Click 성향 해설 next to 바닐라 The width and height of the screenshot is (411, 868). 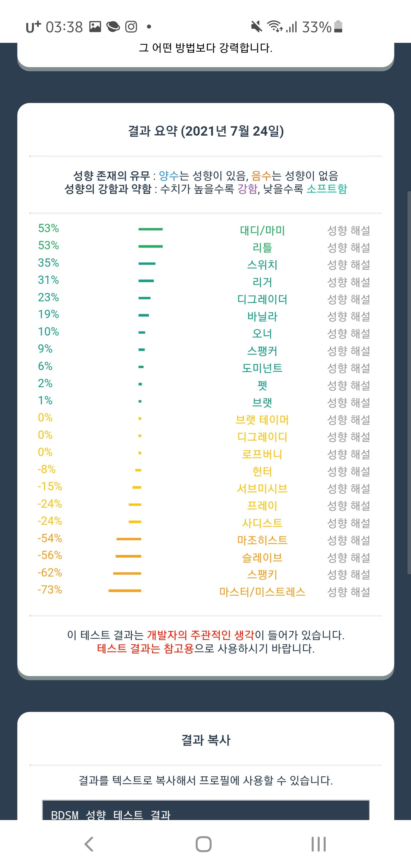point(348,316)
